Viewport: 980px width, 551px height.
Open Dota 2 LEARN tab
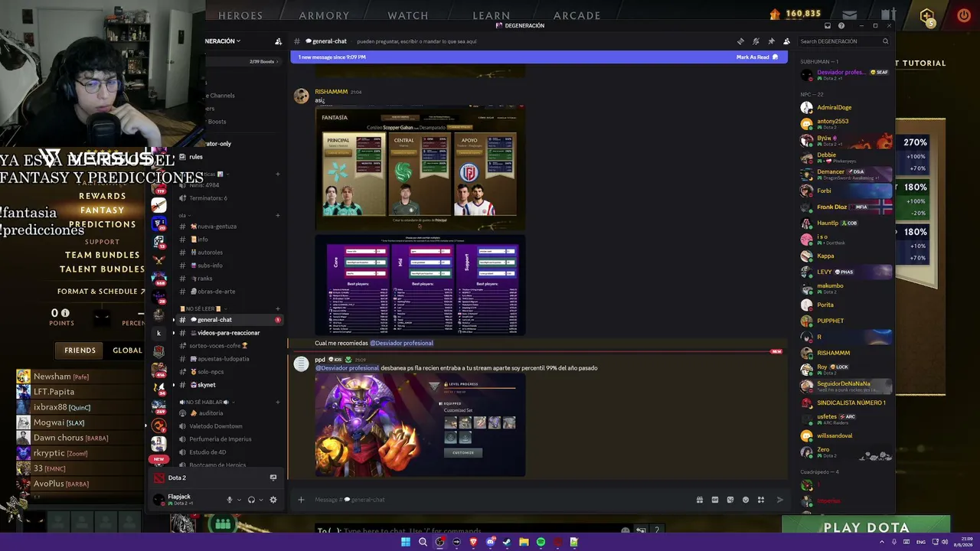point(492,15)
